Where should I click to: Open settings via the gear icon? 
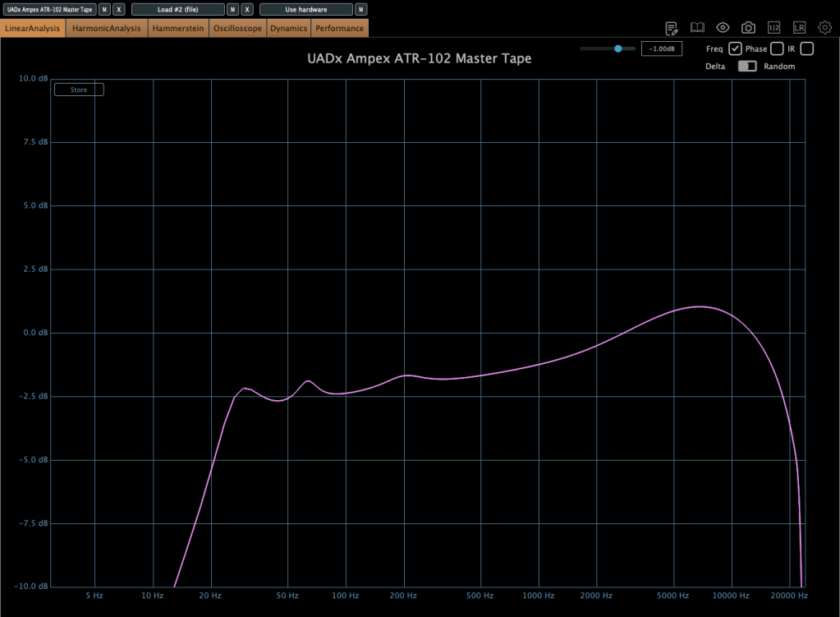(x=824, y=28)
